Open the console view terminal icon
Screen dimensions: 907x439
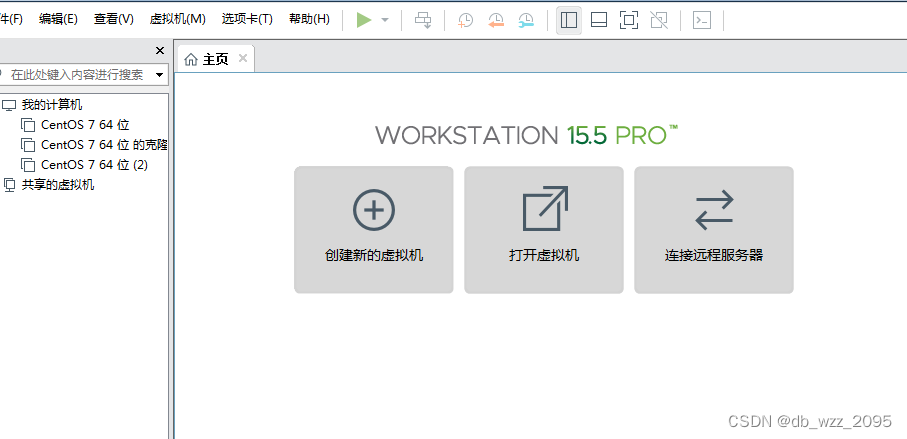point(702,20)
